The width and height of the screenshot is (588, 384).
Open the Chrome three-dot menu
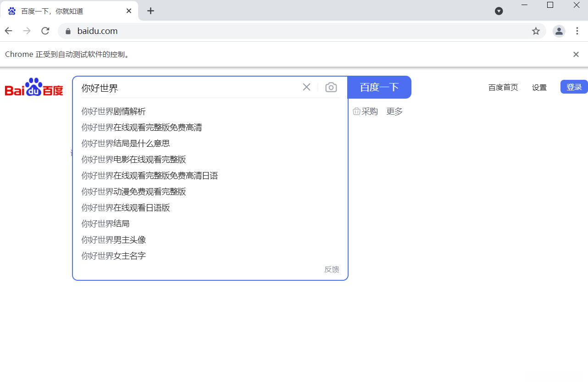tap(577, 31)
